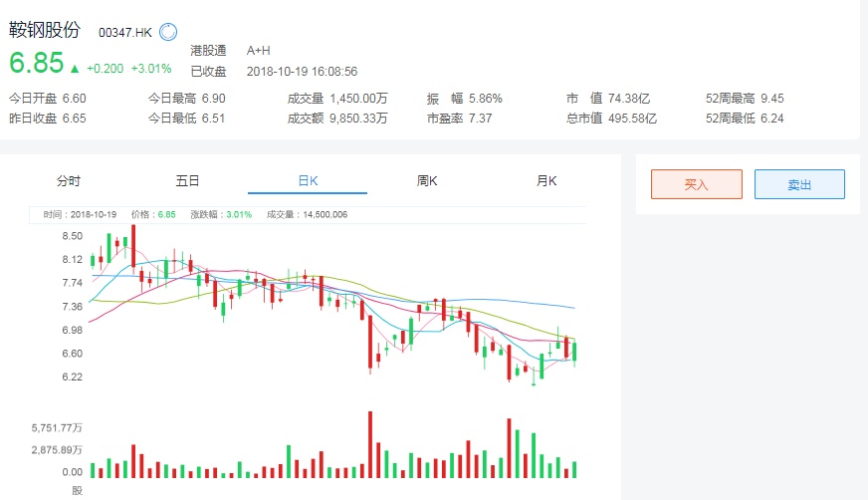Click the 鞍钢股份 stock name title

[44, 31]
